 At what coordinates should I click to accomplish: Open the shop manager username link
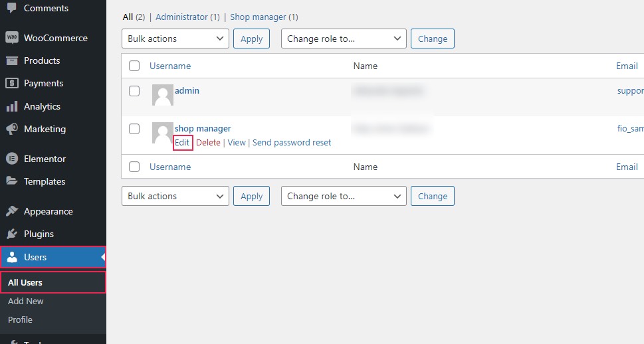pos(203,128)
